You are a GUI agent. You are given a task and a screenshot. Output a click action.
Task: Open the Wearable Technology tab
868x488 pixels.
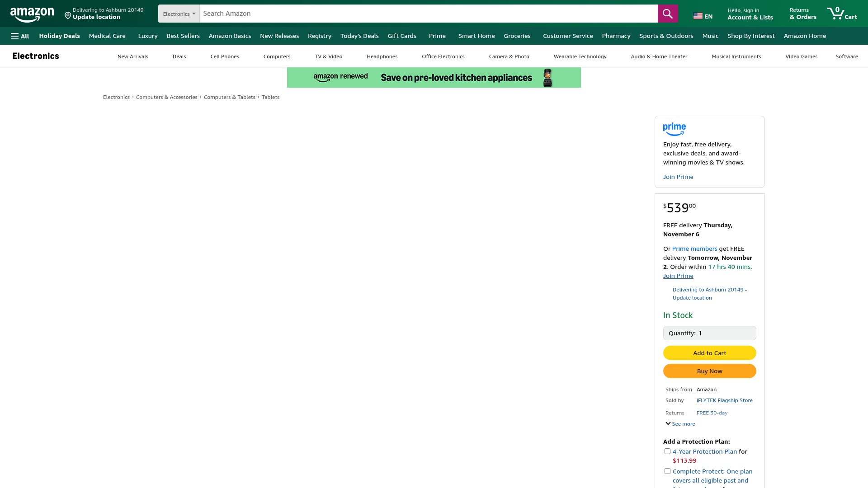(x=580, y=56)
